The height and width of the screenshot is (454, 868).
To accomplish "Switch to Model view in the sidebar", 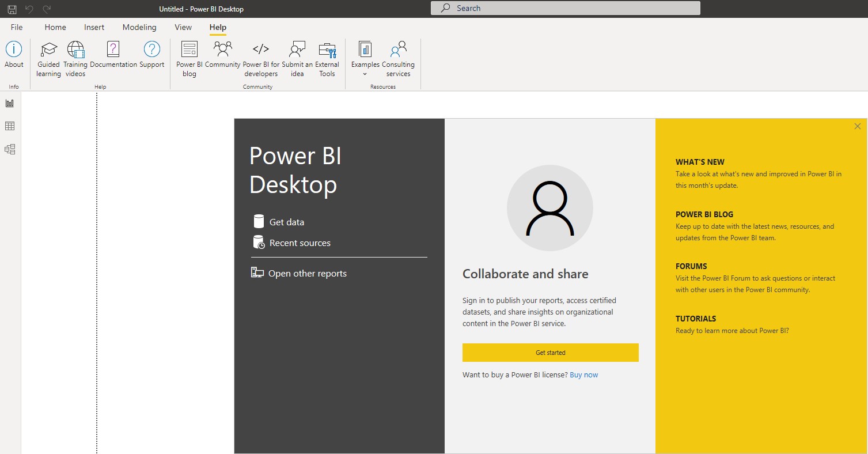I will pyautogui.click(x=10, y=149).
